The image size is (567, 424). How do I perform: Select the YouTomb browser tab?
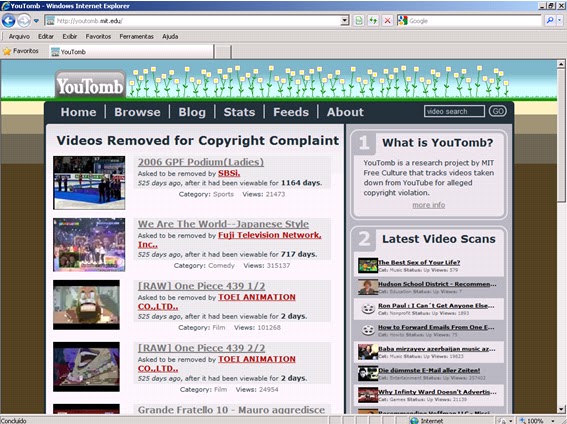[x=131, y=52]
